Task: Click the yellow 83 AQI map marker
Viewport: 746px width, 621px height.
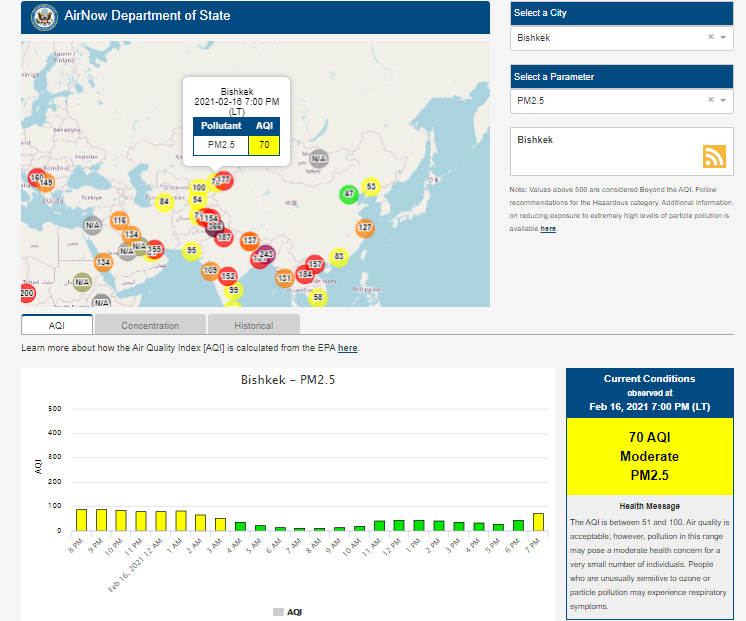Action: click(339, 257)
